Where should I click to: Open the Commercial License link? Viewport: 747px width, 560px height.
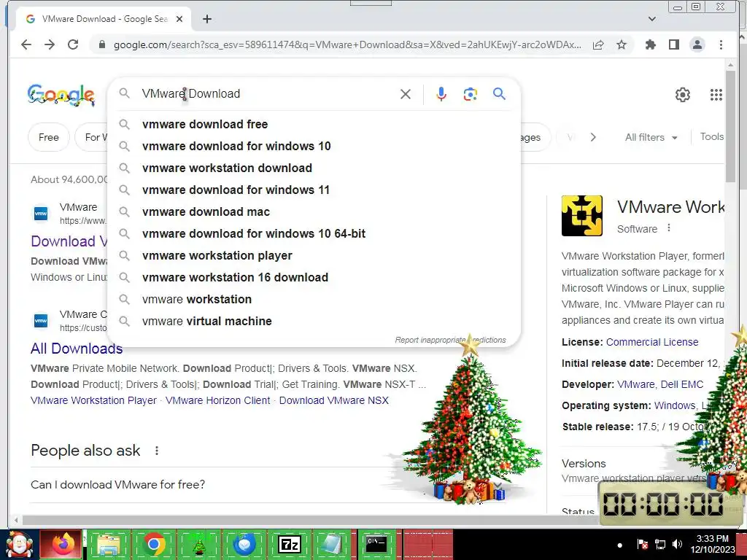click(x=652, y=342)
